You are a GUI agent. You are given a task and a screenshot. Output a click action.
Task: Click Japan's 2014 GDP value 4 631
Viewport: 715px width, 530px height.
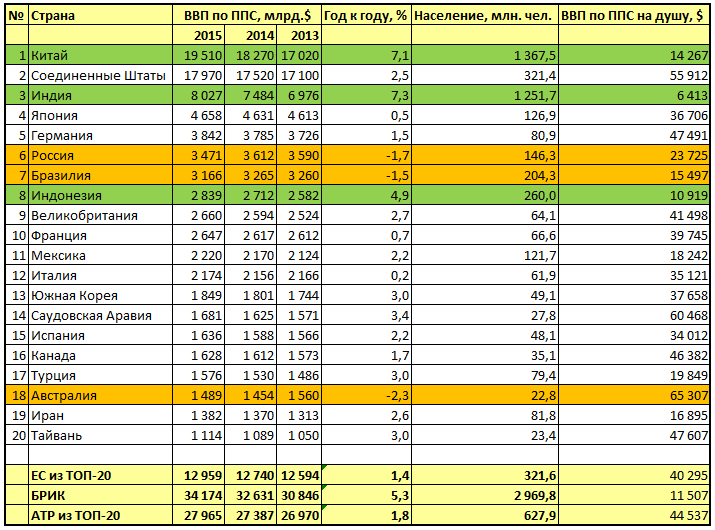point(250,115)
